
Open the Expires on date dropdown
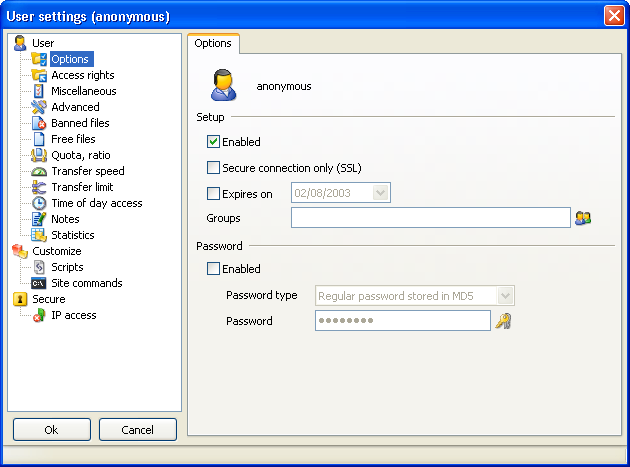point(380,193)
